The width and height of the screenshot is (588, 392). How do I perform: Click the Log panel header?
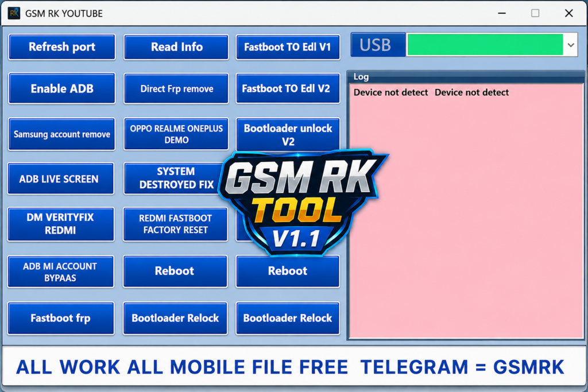466,76
